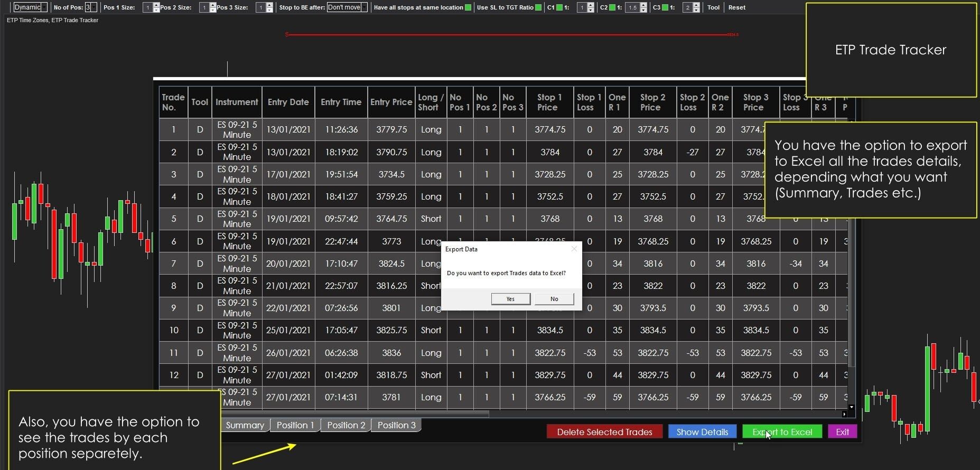980x470 pixels.
Task: Decrease the C2 ratio value
Action: pos(644,10)
